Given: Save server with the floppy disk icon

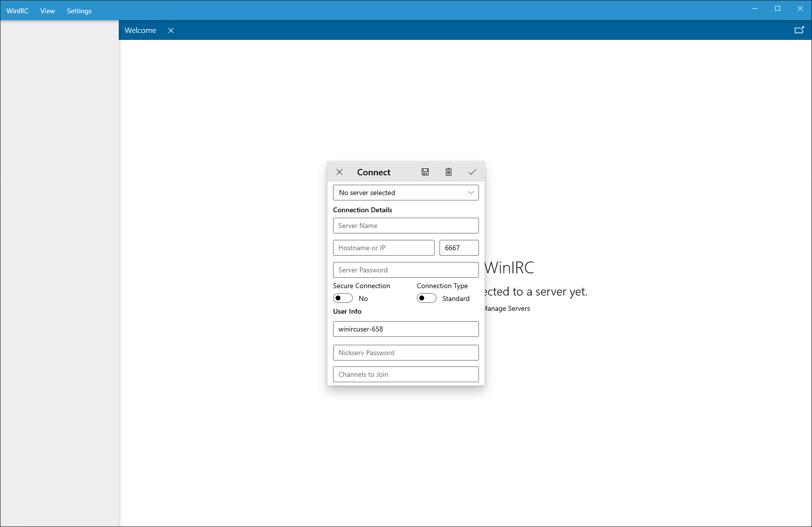Looking at the screenshot, I should coord(425,172).
